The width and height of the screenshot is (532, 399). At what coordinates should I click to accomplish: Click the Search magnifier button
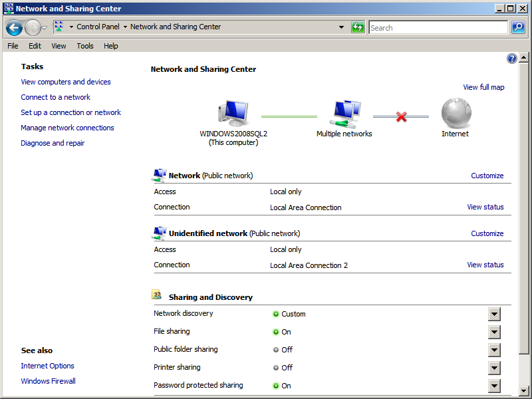(x=518, y=27)
